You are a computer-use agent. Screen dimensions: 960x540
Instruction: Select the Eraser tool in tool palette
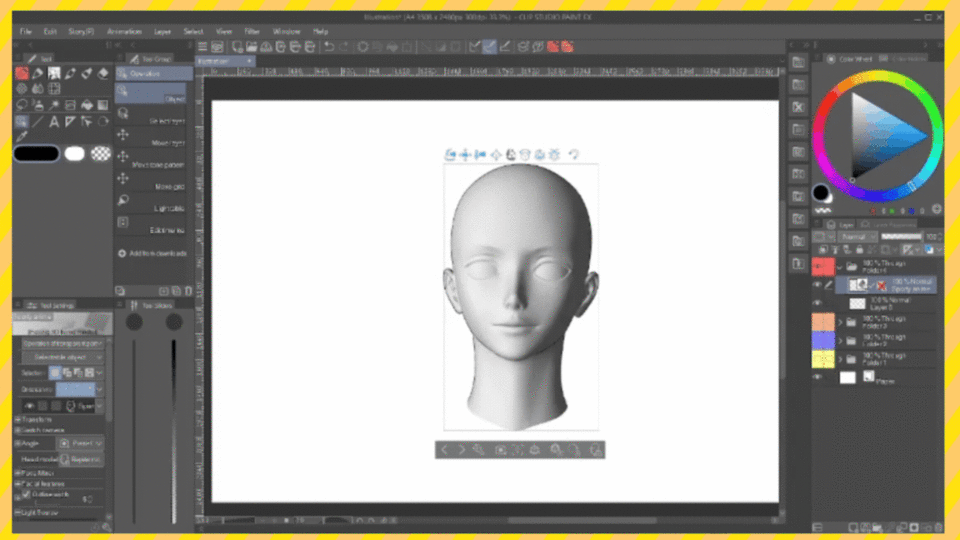point(103,73)
